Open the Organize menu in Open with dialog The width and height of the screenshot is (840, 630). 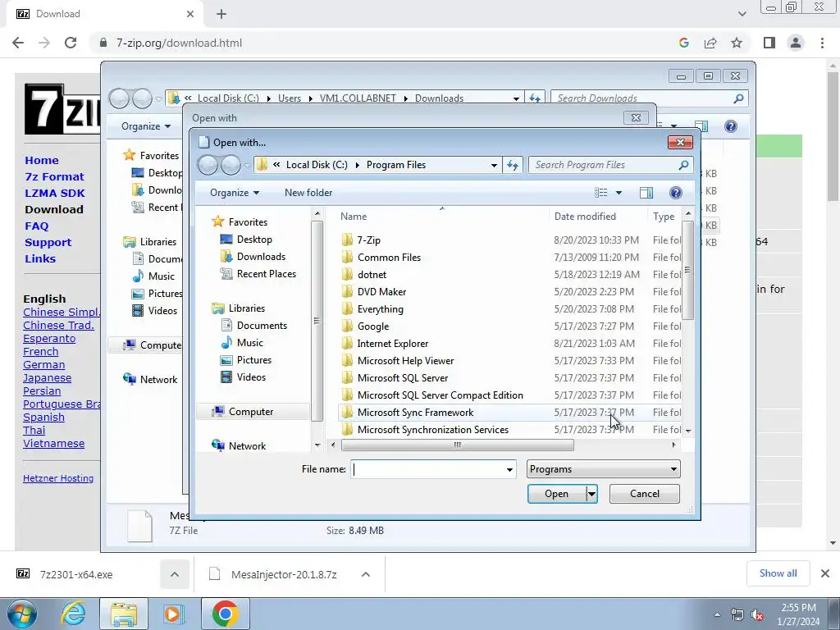235,192
